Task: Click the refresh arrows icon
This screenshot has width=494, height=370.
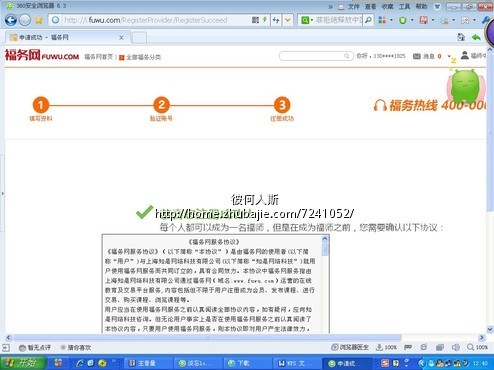Action: (276, 20)
